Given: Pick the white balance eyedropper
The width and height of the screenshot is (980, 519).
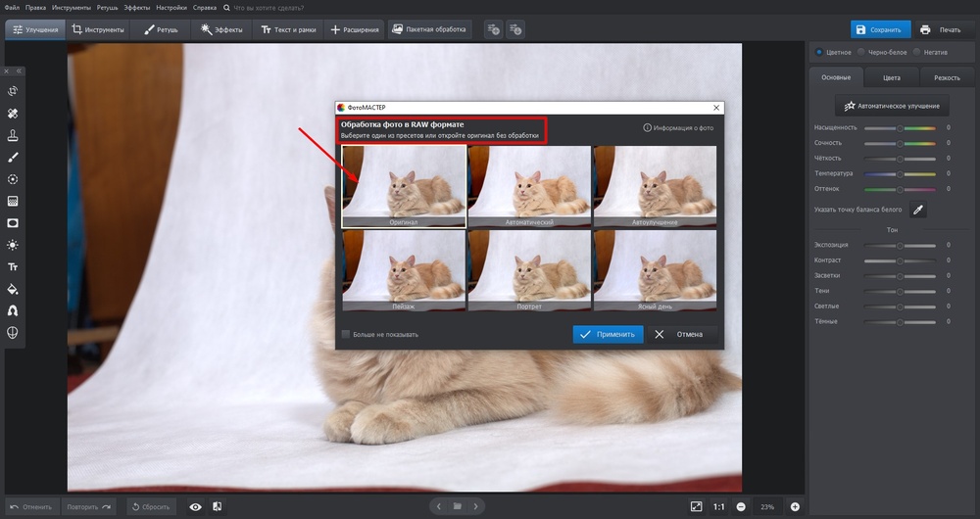Looking at the screenshot, I should point(917,210).
